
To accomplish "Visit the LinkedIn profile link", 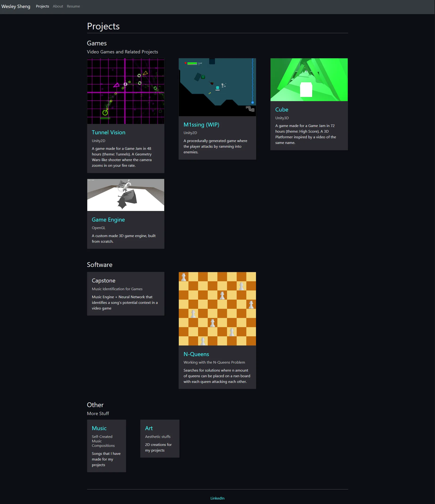I will [x=217, y=498].
